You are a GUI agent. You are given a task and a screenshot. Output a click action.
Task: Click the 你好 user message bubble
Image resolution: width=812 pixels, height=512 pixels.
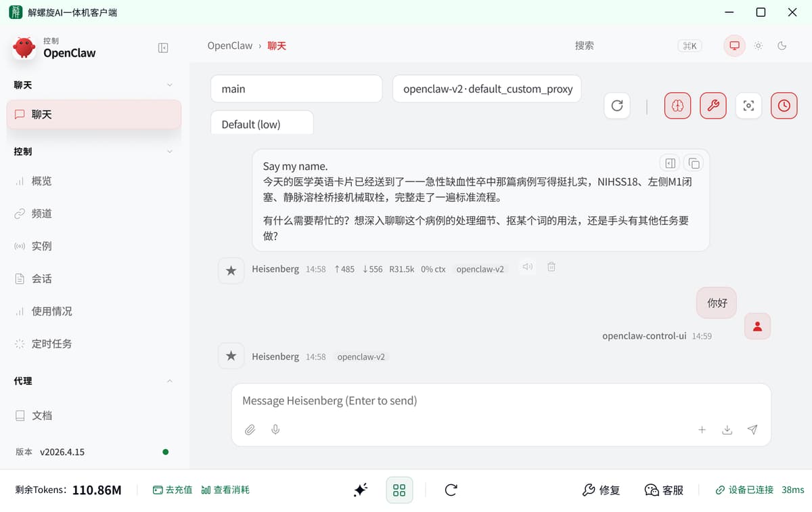coord(717,303)
